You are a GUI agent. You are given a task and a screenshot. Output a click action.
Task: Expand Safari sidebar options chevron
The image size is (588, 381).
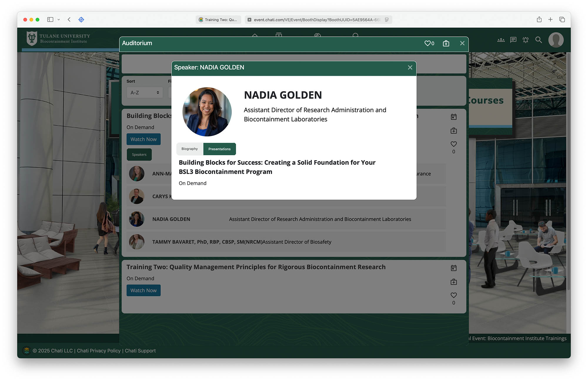pos(59,20)
